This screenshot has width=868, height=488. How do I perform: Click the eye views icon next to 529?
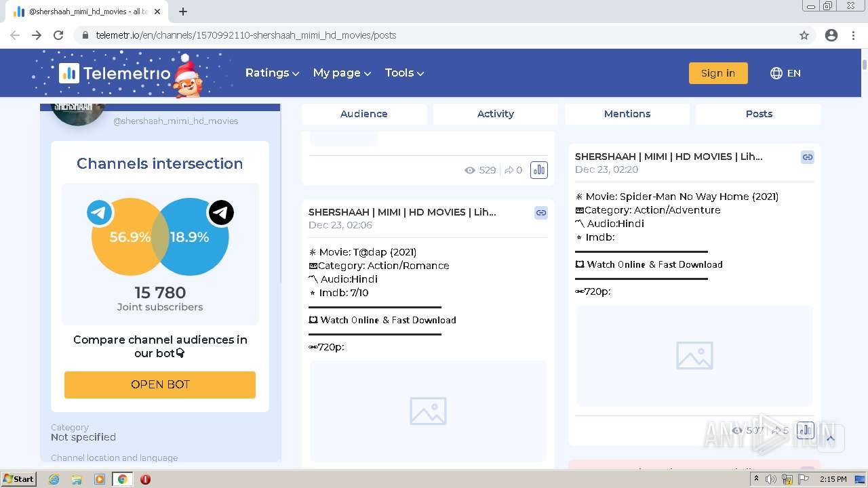(469, 170)
